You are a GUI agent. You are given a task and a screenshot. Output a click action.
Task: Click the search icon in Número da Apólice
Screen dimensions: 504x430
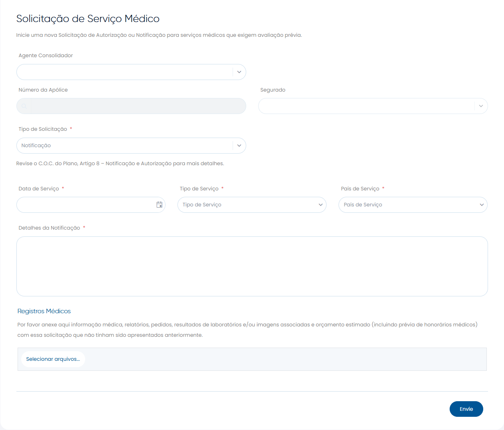24,106
